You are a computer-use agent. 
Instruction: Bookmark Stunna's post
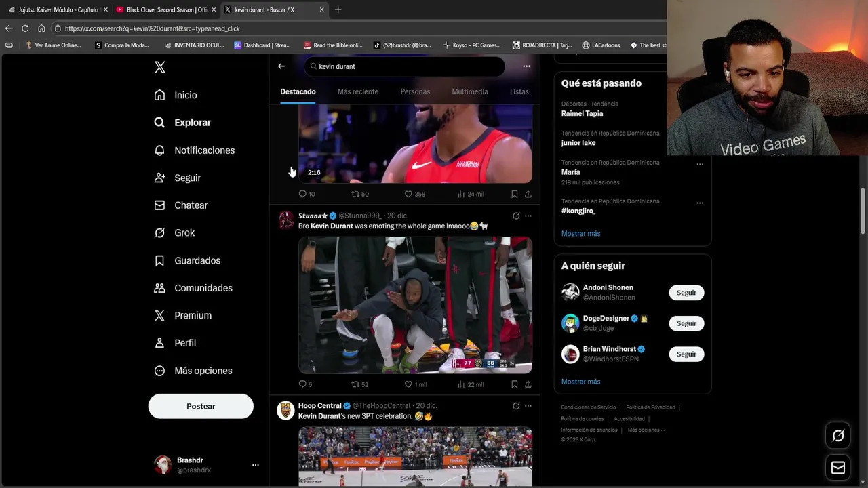(515, 384)
